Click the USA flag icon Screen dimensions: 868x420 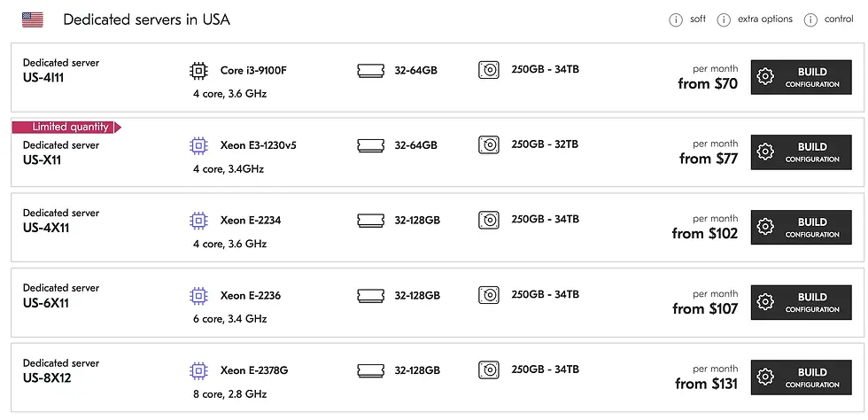[x=33, y=19]
